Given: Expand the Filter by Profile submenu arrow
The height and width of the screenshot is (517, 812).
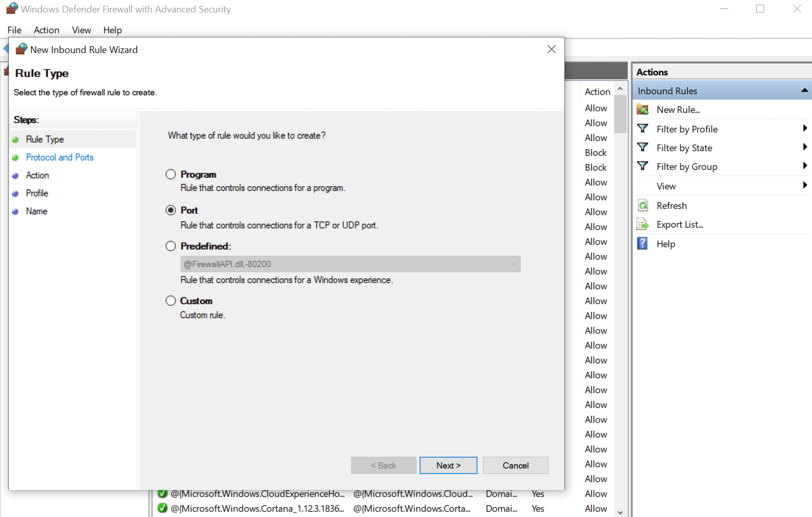Looking at the screenshot, I should [x=804, y=128].
